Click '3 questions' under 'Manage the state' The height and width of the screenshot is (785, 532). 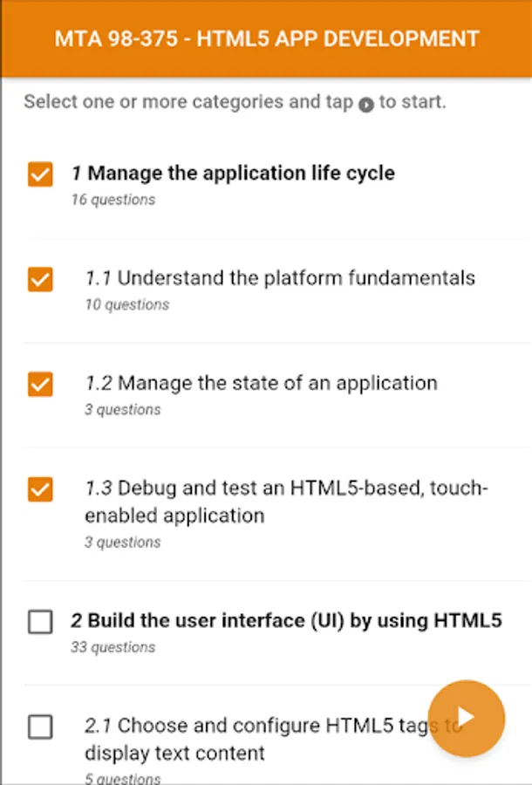(x=123, y=409)
